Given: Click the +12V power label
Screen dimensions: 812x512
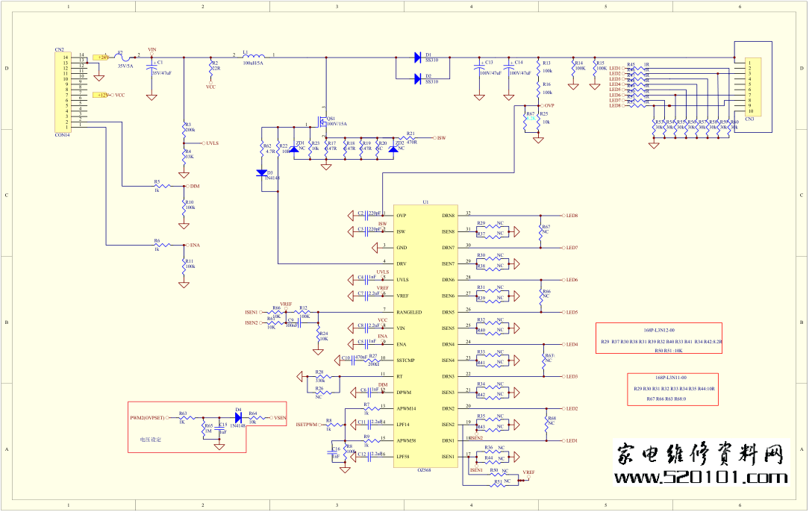Looking at the screenshot, I should click(101, 96).
